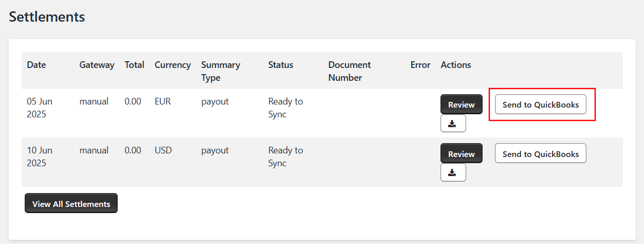
Task: Click the EUR currency cell
Action: [x=162, y=101]
